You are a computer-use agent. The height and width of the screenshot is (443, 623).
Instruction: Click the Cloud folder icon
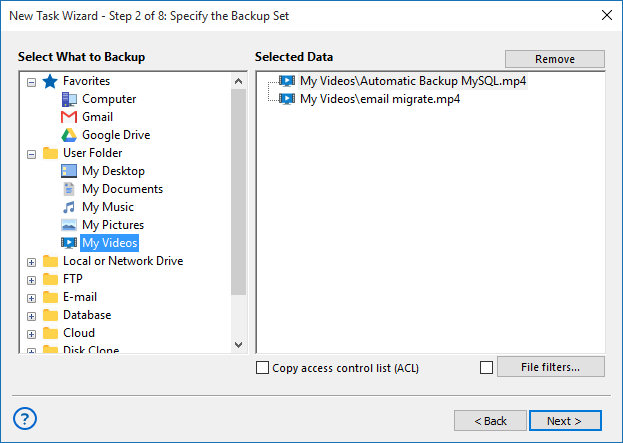tap(50, 333)
